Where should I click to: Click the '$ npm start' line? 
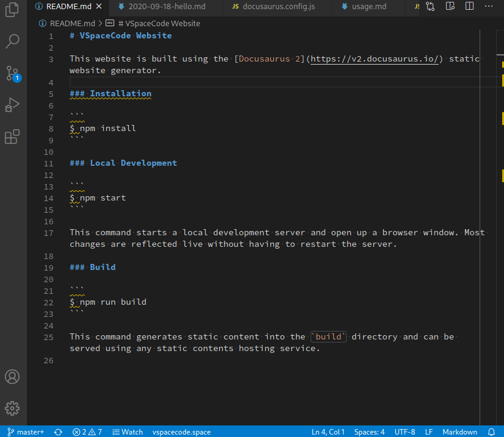pyautogui.click(x=98, y=198)
